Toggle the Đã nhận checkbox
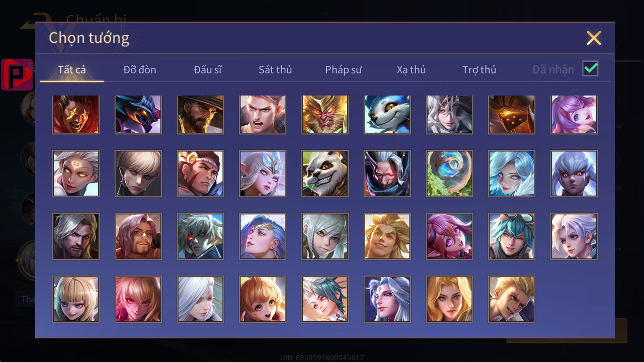Image resolution: width=644 pixels, height=362 pixels. point(590,68)
